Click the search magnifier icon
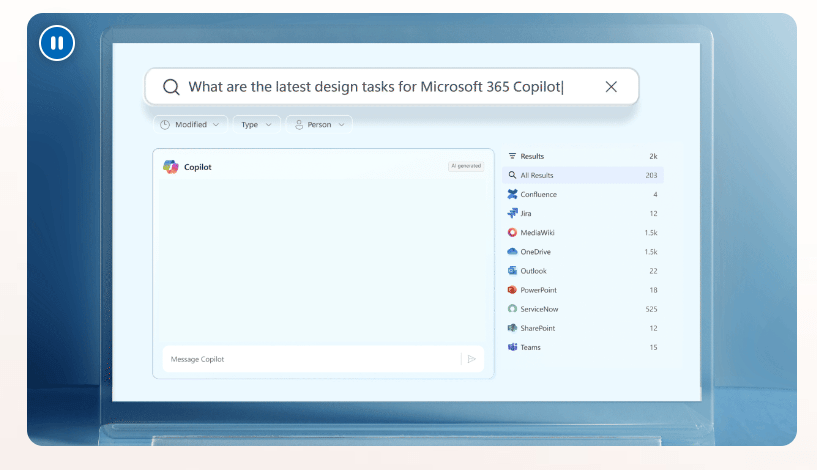This screenshot has width=817, height=470. (x=171, y=87)
